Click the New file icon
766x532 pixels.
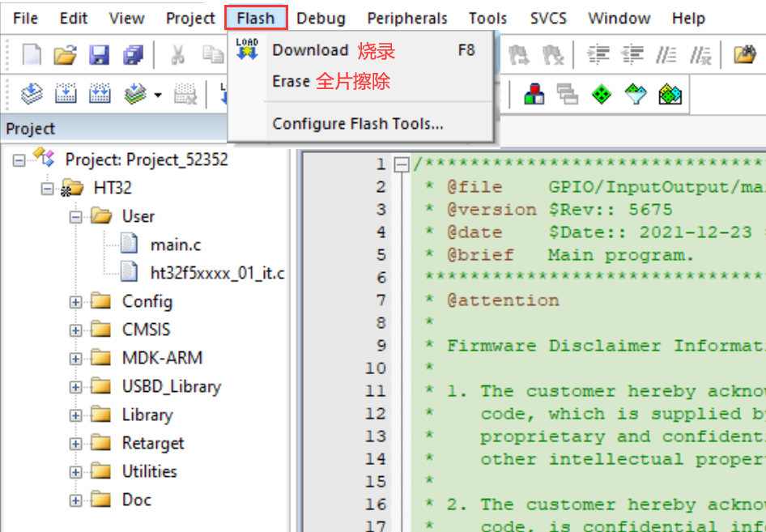[x=31, y=55]
